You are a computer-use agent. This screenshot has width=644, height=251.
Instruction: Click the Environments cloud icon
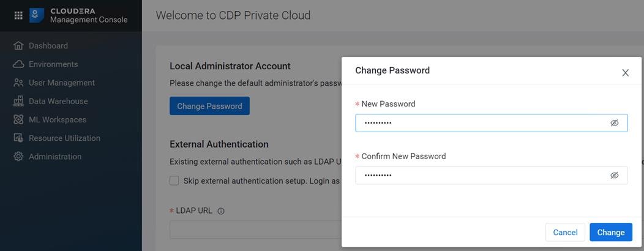pyautogui.click(x=18, y=64)
